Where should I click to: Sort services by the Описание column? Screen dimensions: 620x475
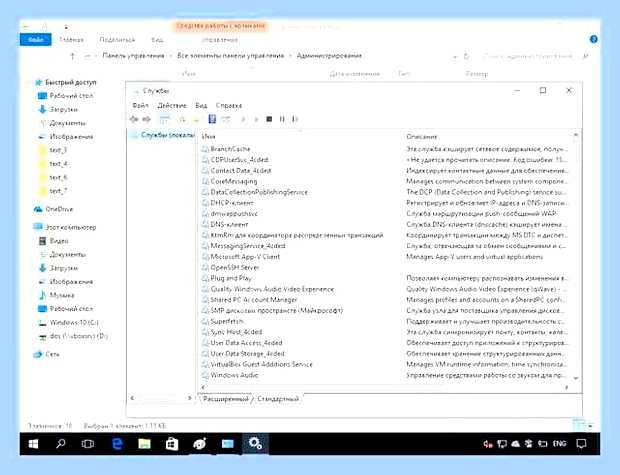click(422, 136)
